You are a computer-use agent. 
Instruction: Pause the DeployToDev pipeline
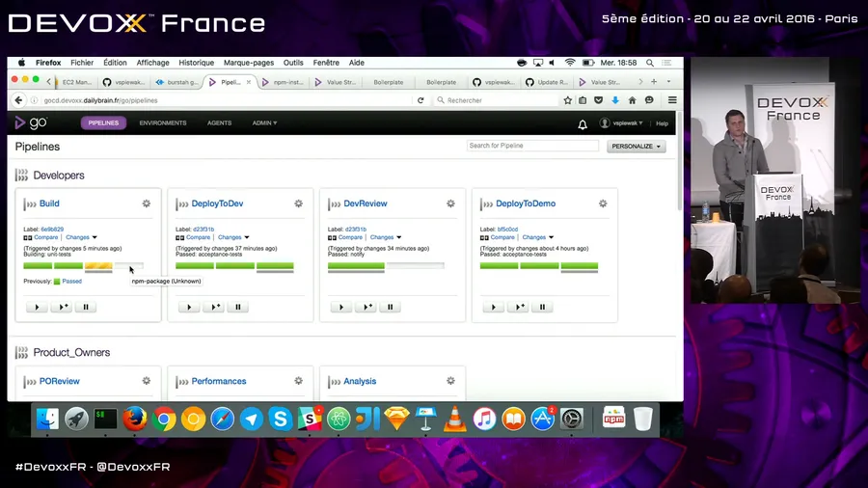(238, 307)
